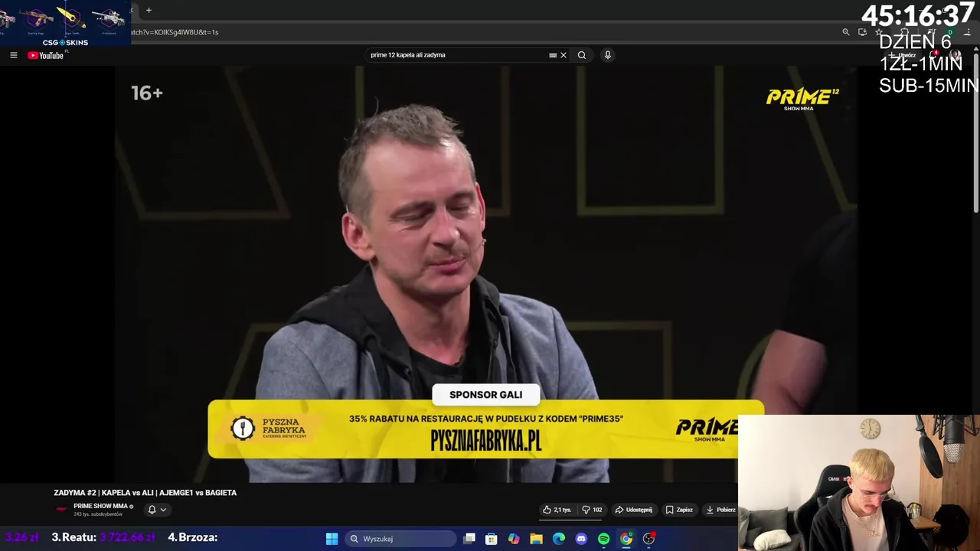This screenshot has width=980, height=551.
Task: Click the taskbar Wyszukaj search box
Action: point(401,539)
